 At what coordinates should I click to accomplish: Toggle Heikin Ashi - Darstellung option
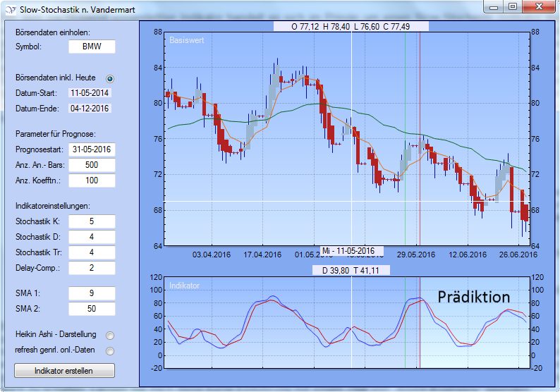[x=109, y=335]
